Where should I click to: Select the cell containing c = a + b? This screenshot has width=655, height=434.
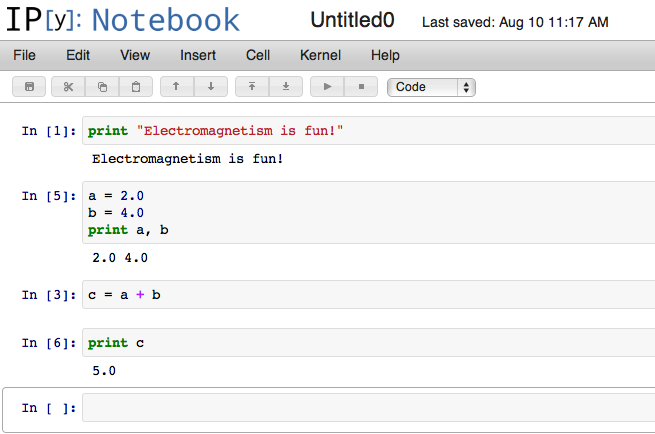[x=368, y=295]
